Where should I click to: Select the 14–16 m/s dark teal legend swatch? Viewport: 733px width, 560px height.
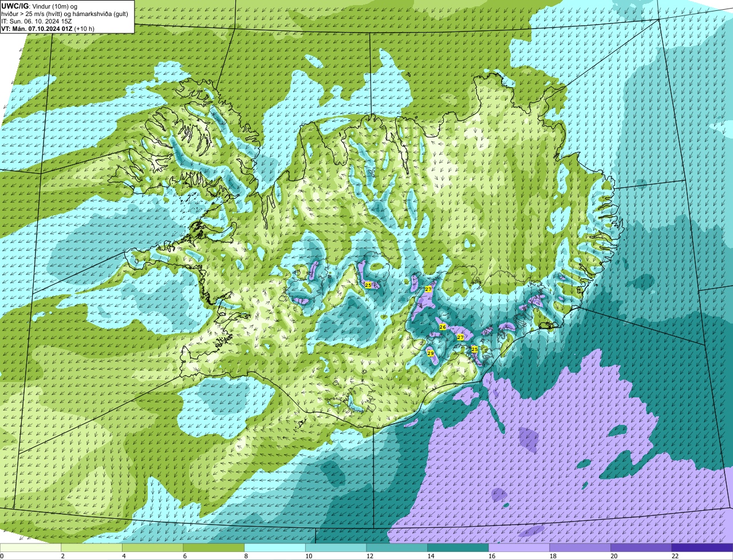(x=458, y=548)
